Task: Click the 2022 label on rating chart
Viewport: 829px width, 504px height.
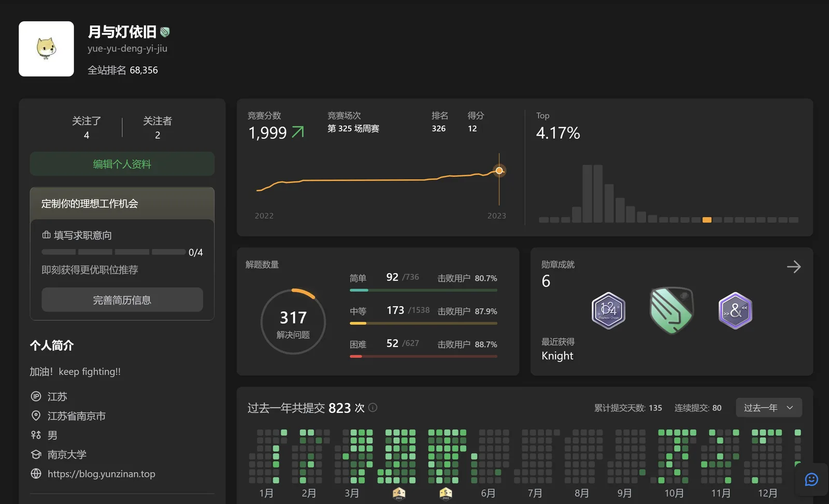Action: pos(264,215)
